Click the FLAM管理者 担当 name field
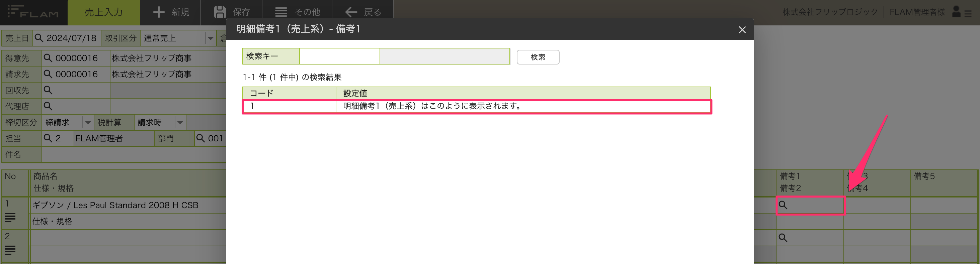 click(x=114, y=138)
